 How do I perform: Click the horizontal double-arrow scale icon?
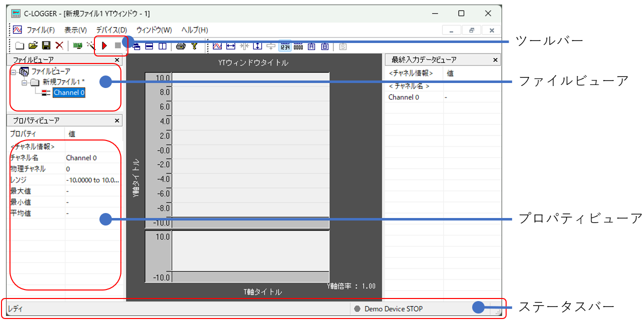(x=230, y=46)
